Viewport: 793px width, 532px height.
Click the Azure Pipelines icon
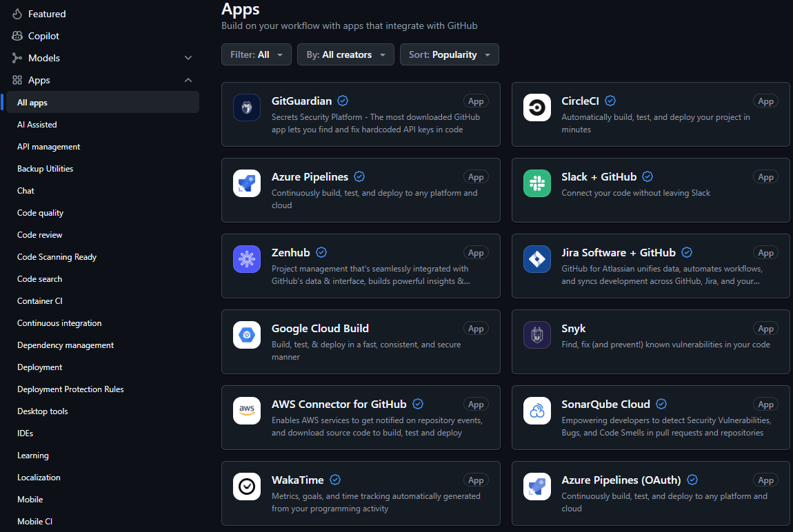point(247,183)
